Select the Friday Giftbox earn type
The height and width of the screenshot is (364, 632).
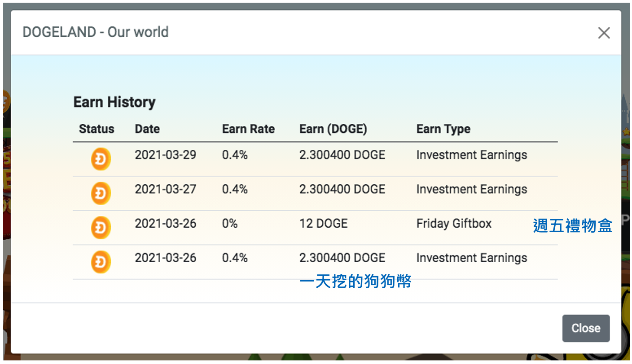(x=454, y=223)
